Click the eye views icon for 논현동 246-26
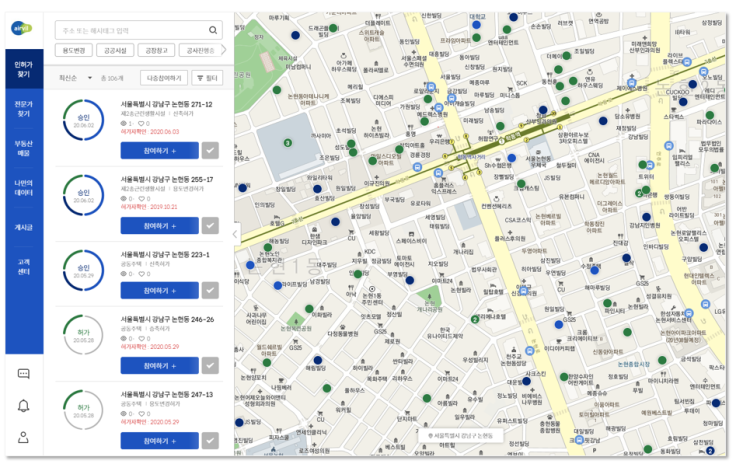The width and height of the screenshot is (743, 471). point(124,338)
